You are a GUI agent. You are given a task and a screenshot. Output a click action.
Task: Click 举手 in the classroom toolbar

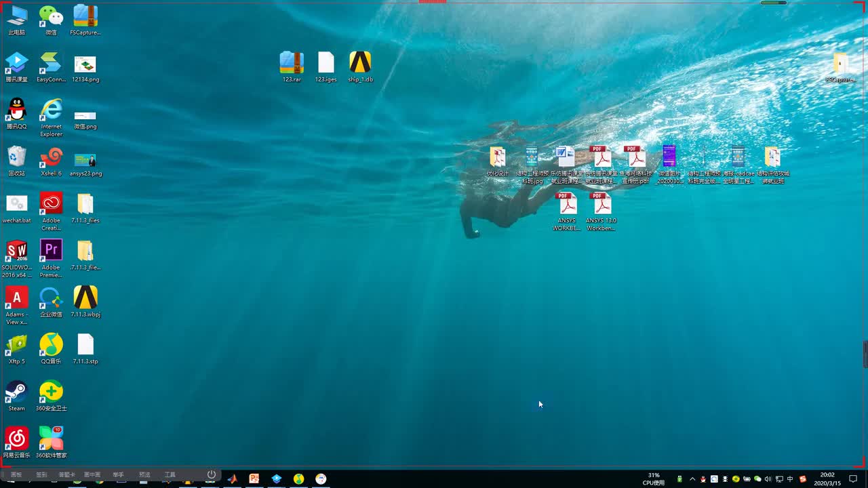point(118,474)
